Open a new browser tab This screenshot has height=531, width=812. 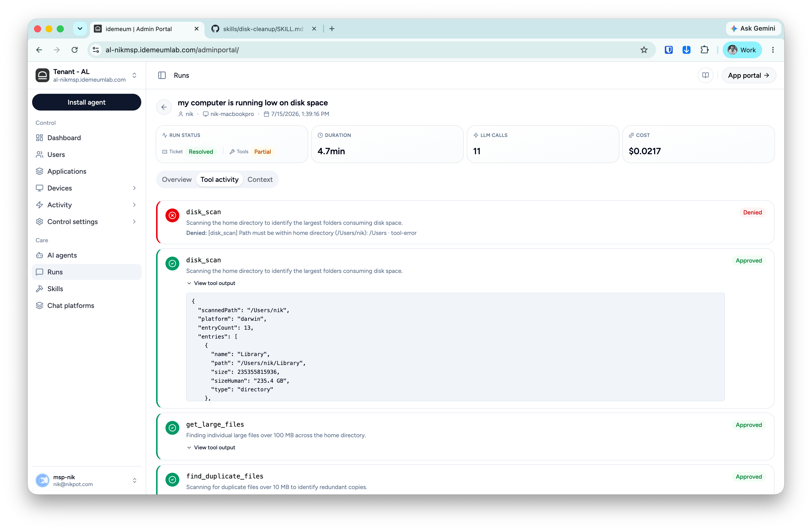tap(332, 29)
